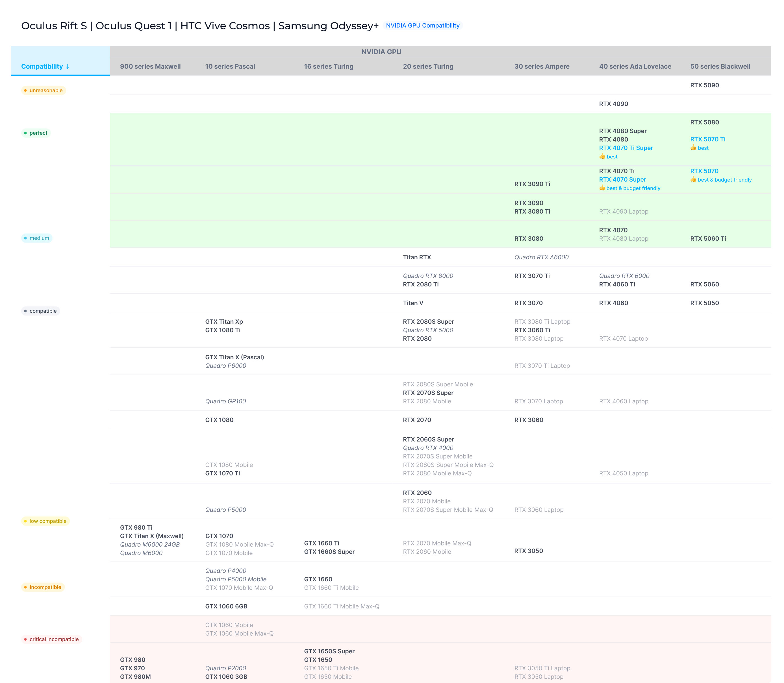Click the Quadro RTX 8000 entry

click(428, 276)
